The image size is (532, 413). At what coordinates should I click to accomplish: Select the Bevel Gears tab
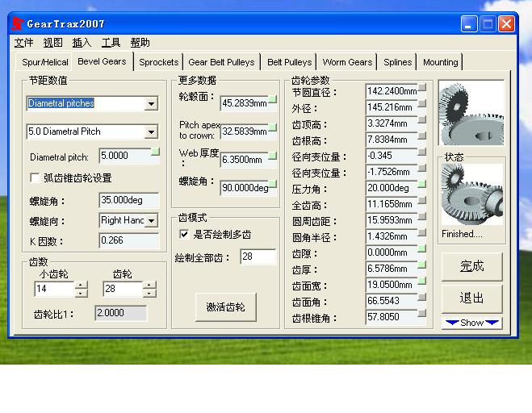pyautogui.click(x=102, y=61)
